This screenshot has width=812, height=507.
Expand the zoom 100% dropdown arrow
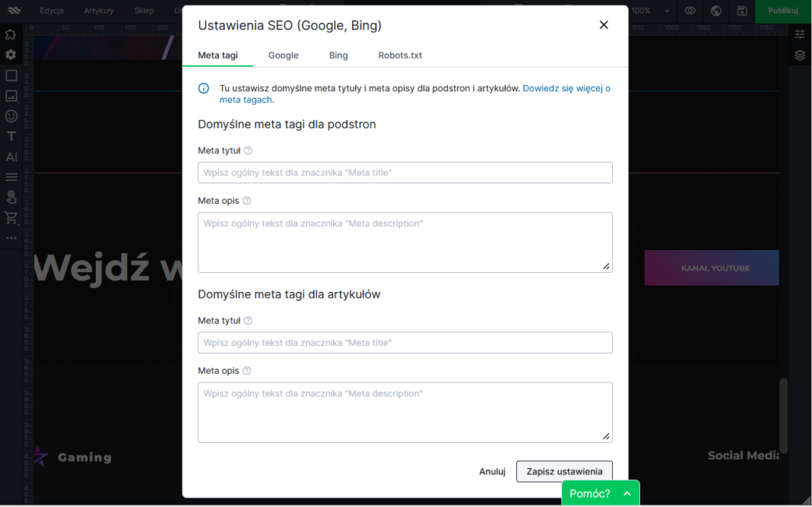tap(667, 11)
